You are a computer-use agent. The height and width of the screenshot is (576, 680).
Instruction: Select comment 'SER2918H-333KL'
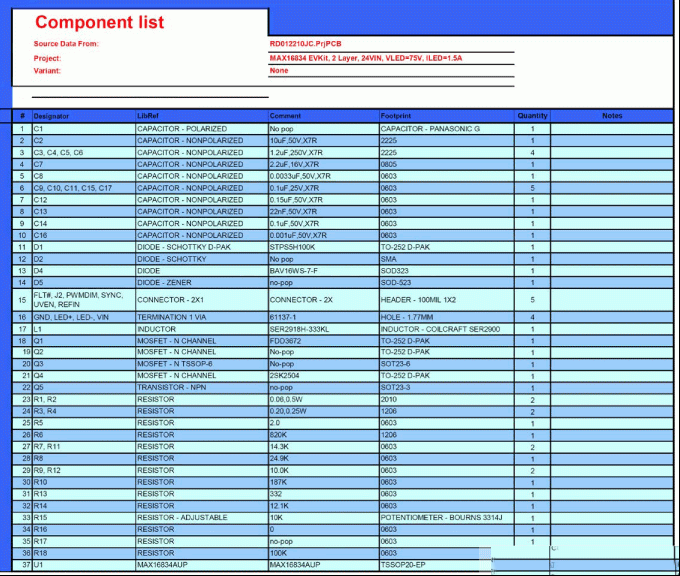pos(324,329)
